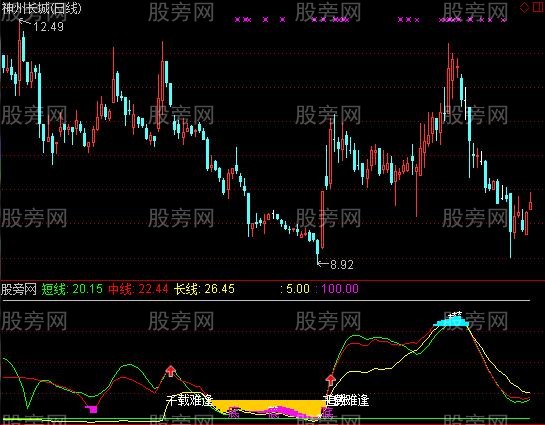Image resolution: width=545 pixels, height=425 pixels.
Task: Select the 神州长城(日线) chart title
Action: [x=41, y=8]
